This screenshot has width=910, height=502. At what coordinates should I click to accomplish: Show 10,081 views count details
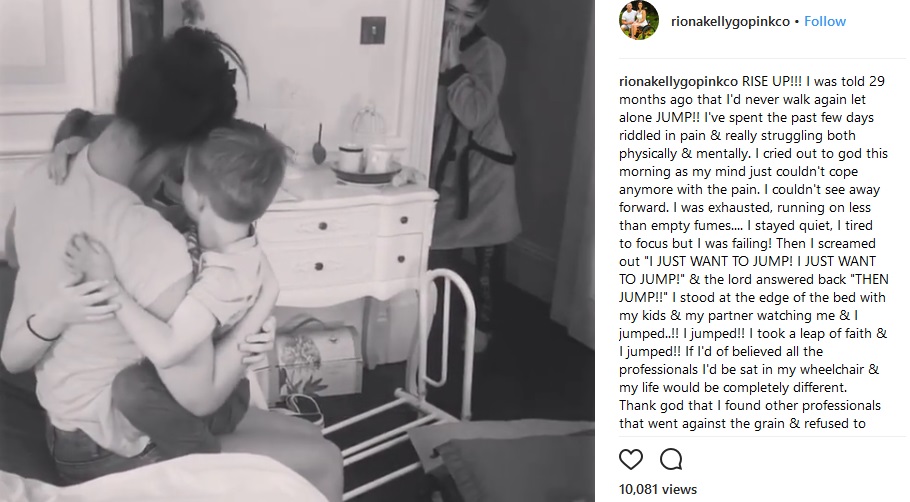click(x=658, y=489)
